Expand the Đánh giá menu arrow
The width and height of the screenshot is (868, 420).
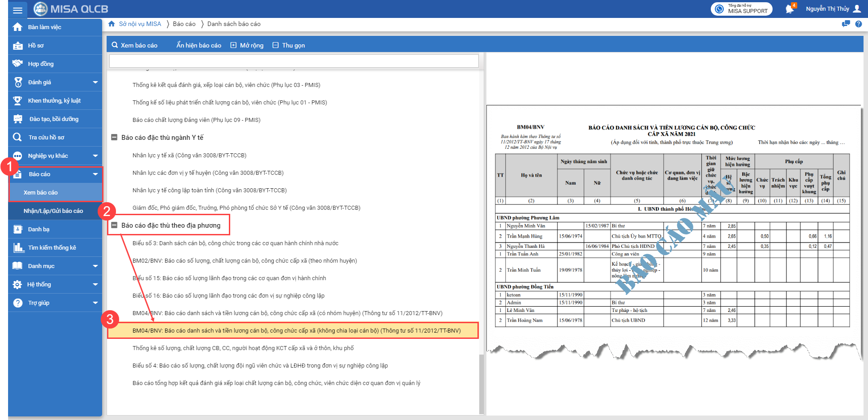pos(95,82)
